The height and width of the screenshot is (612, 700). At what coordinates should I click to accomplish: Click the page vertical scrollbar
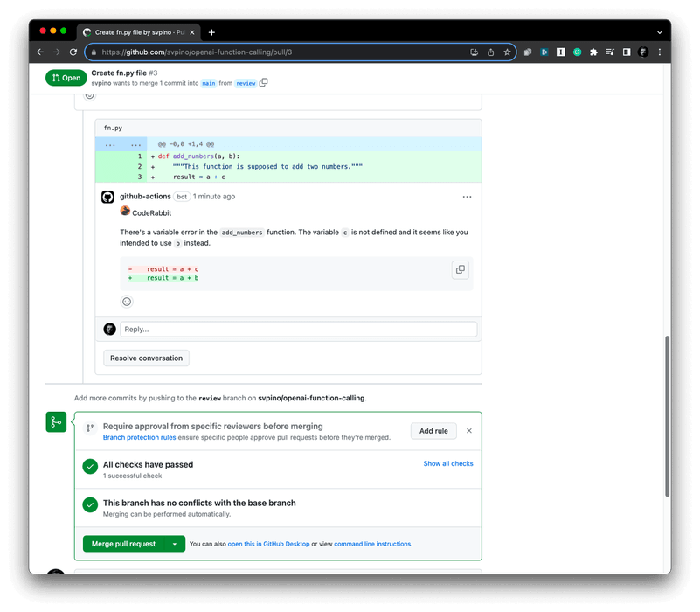tap(668, 416)
